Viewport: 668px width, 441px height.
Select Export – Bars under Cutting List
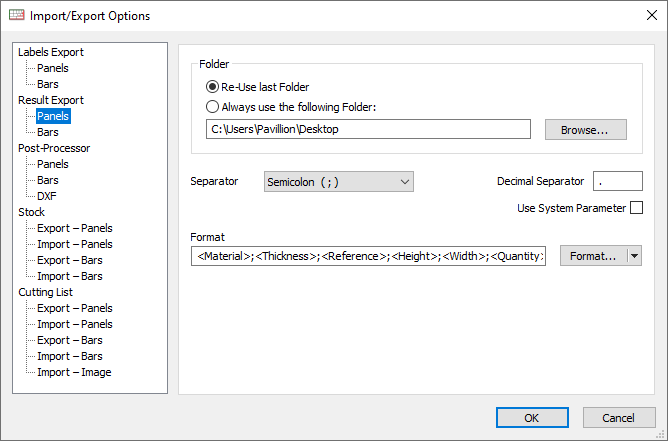coord(69,340)
